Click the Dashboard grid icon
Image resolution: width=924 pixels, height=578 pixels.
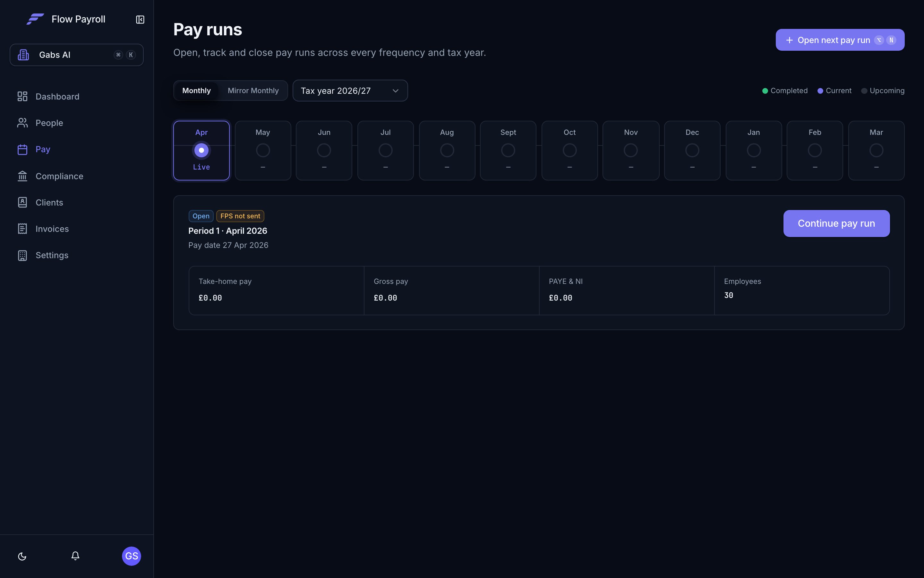point(22,96)
